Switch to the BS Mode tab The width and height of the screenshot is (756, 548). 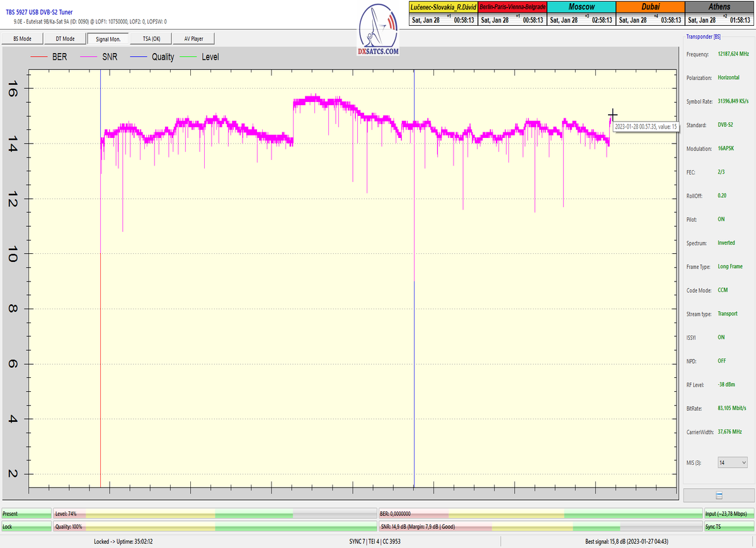[22, 38]
